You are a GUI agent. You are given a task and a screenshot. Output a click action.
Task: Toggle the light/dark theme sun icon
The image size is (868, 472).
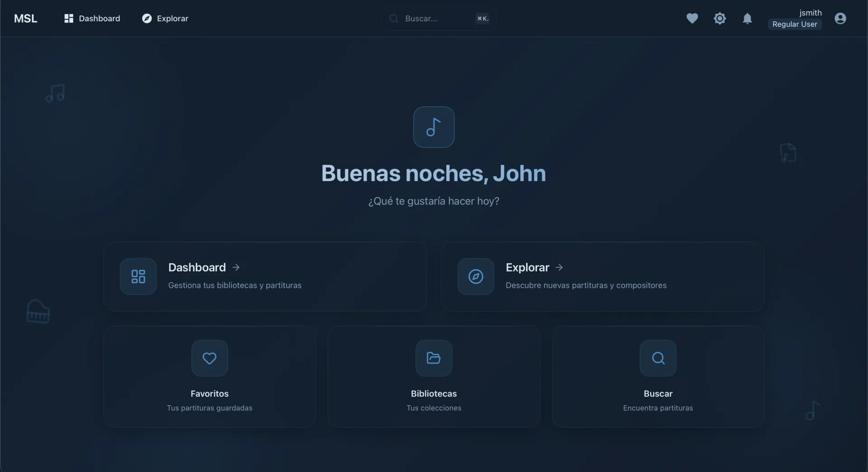click(x=720, y=19)
